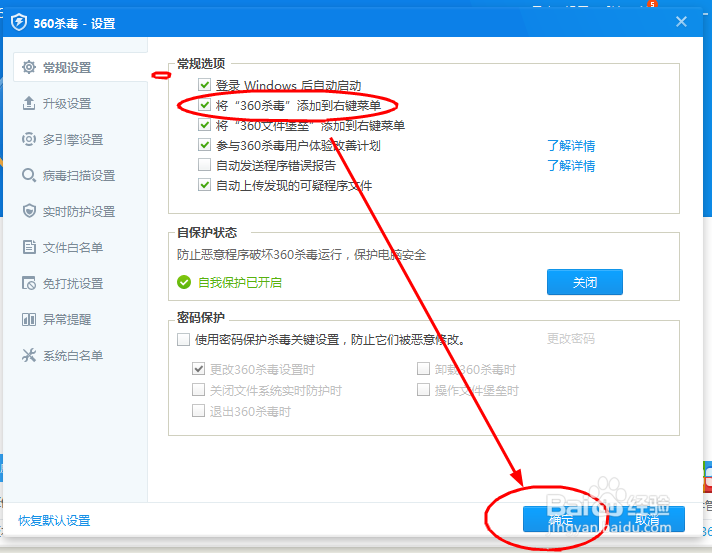Uncheck 将"360杀毒"添加到右键菜单

point(204,105)
